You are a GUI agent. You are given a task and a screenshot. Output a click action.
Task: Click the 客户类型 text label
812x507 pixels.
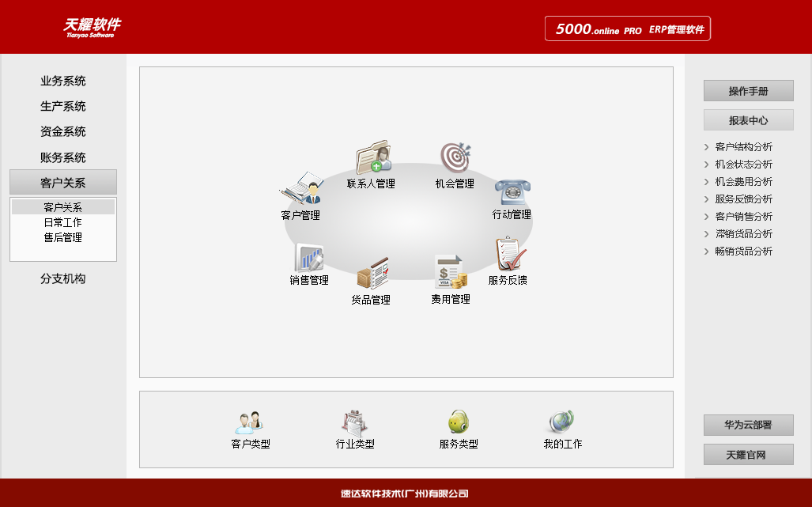[251, 444]
